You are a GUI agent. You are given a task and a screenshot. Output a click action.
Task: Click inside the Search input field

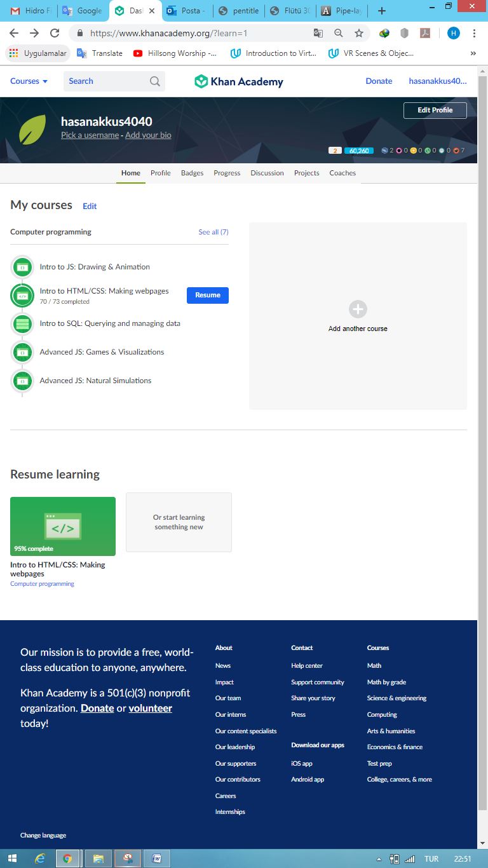click(x=106, y=81)
